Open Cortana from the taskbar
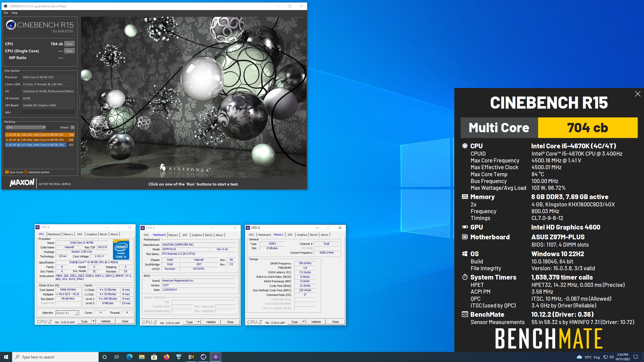Viewport: 644px width, 362px height. [105, 357]
